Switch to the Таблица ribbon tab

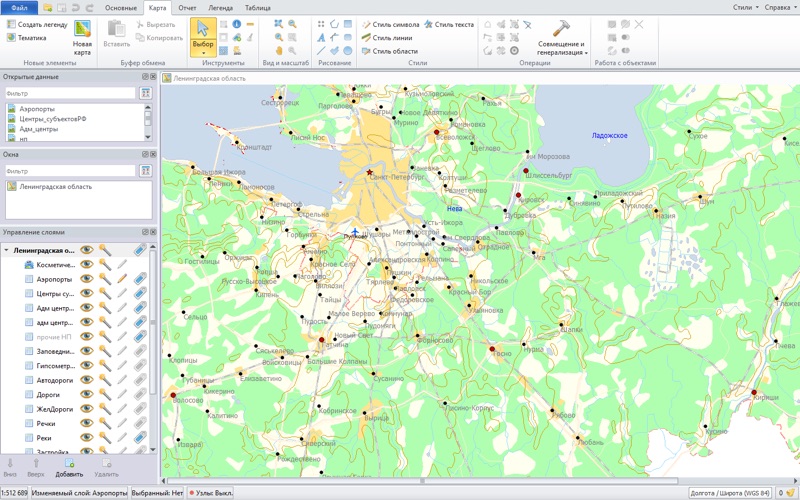coord(258,8)
